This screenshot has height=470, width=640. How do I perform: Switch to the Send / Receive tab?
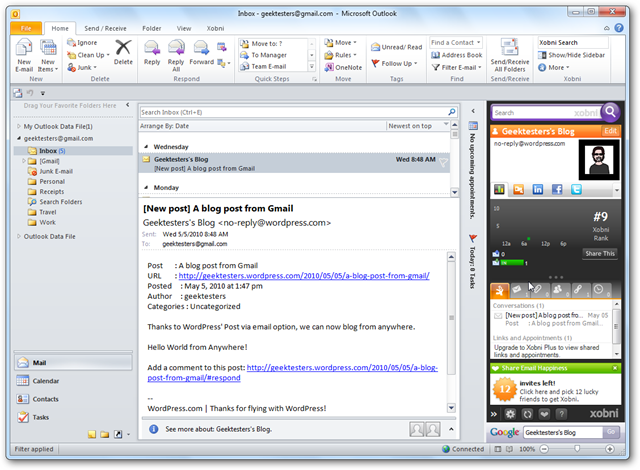pyautogui.click(x=105, y=28)
